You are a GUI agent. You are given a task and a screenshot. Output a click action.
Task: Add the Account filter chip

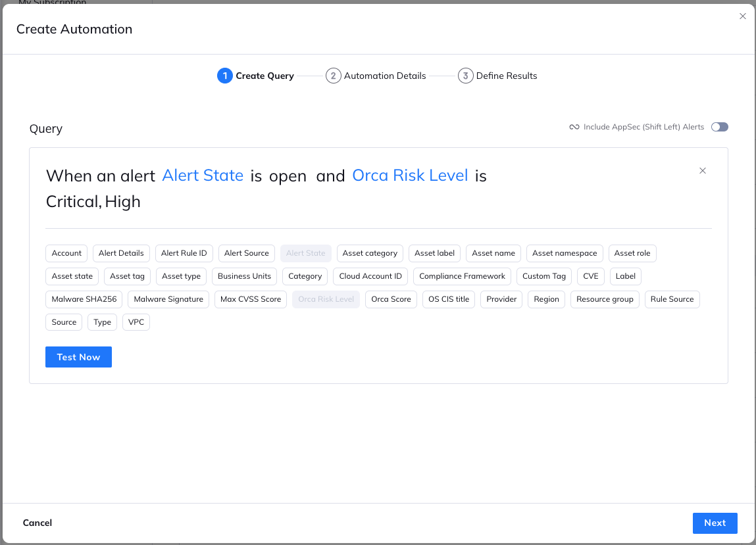[x=66, y=253]
